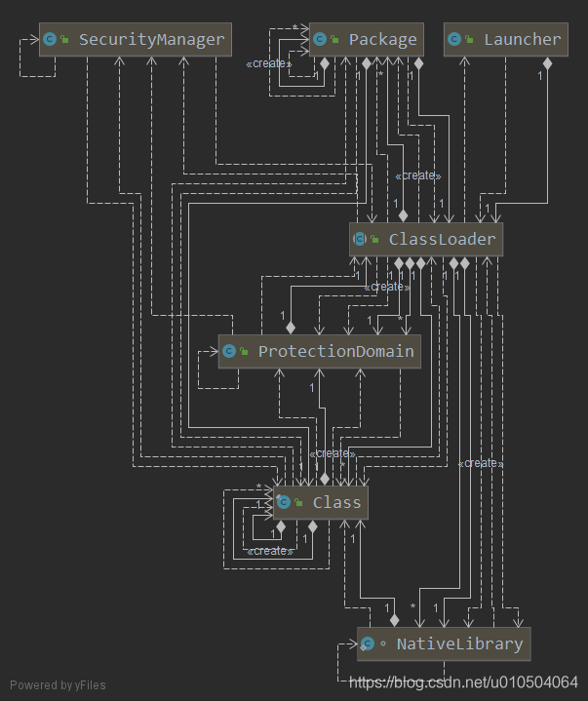Click the Powered by yFiles text
The image size is (588, 701).
point(58,685)
